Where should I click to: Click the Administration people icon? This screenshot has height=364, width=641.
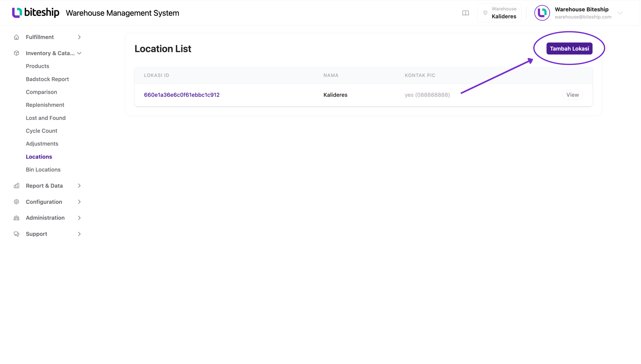(x=17, y=218)
